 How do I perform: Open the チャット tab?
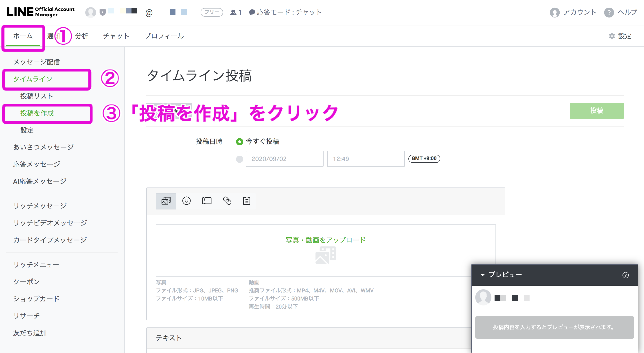116,36
